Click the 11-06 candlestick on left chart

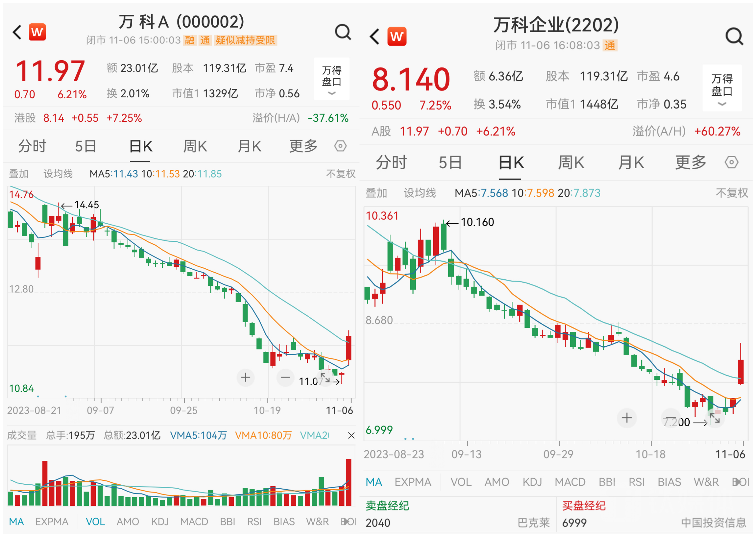pos(348,348)
